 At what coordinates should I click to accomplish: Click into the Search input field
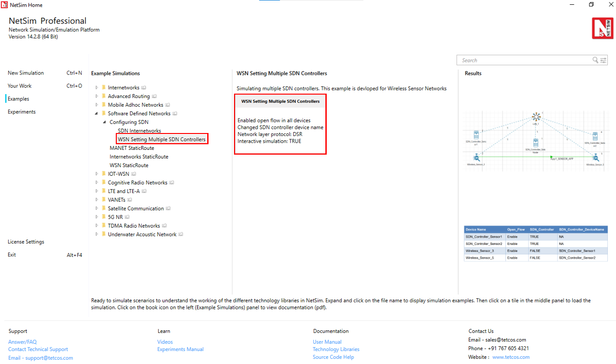pos(524,60)
